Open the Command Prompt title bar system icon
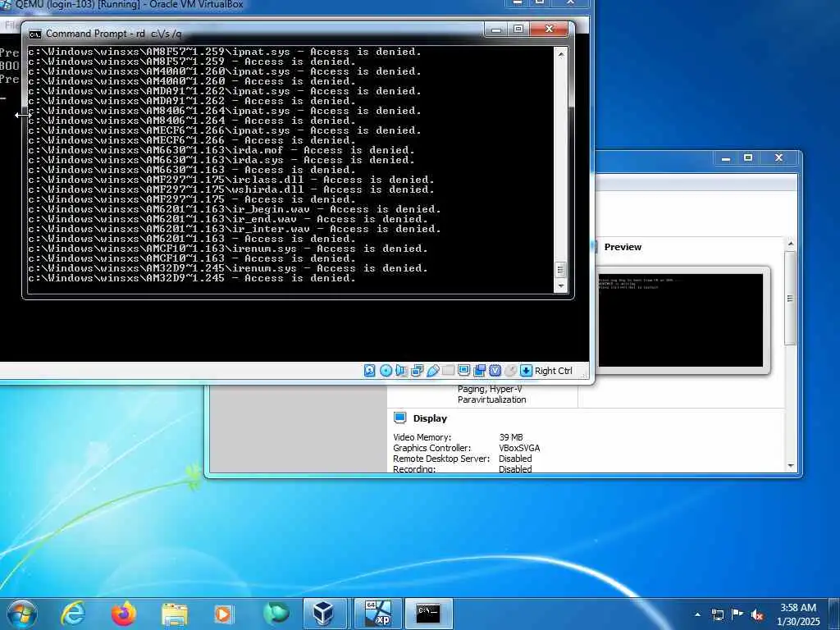The width and height of the screenshot is (840, 630). point(34,34)
